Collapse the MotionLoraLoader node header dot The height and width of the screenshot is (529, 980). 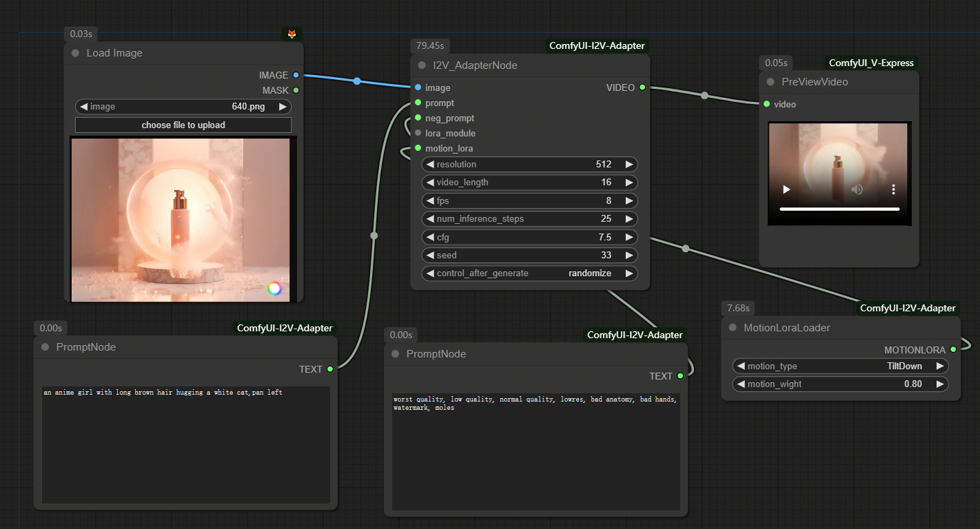tap(732, 327)
